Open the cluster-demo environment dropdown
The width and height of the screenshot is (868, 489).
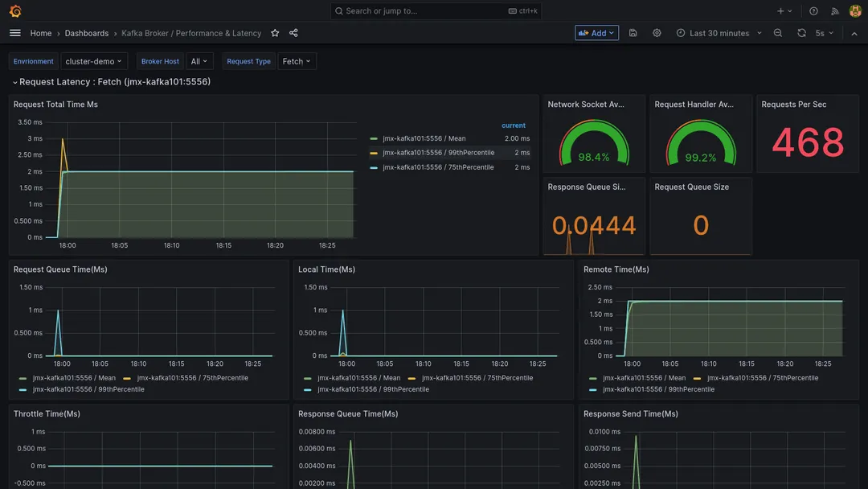click(x=94, y=61)
